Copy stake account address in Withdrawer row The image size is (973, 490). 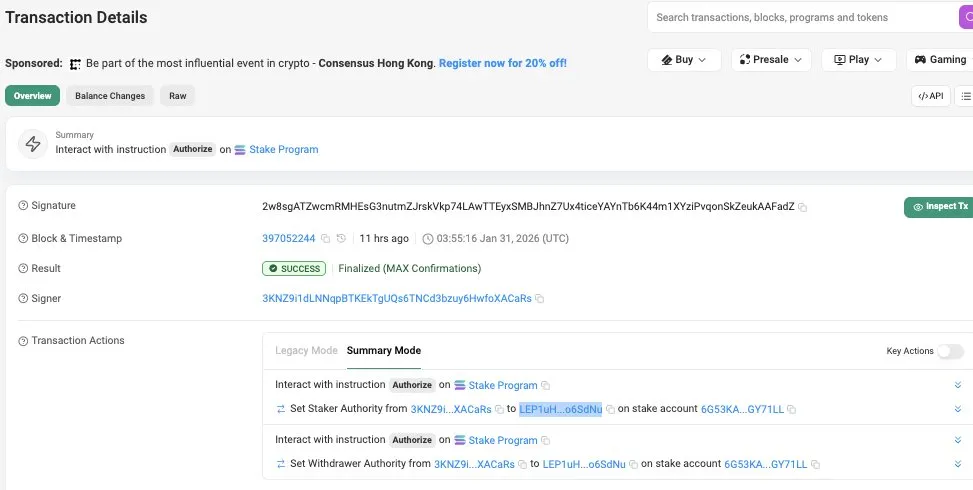(815, 465)
